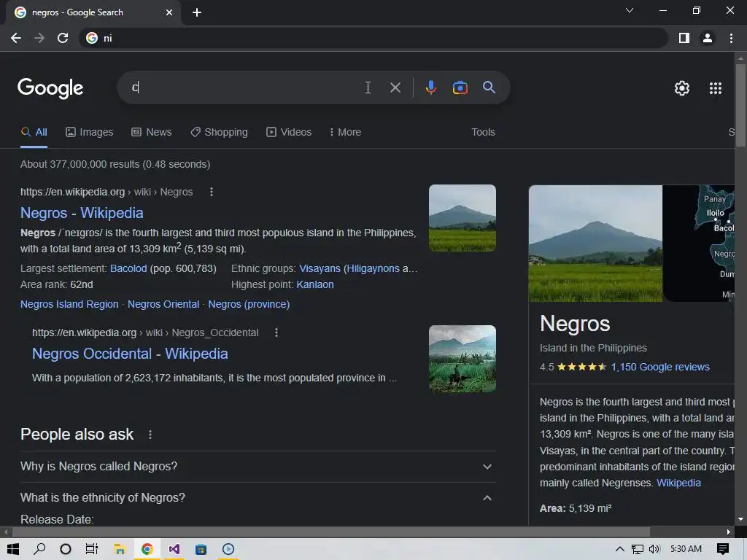Close the negros Google Search tab

click(169, 12)
